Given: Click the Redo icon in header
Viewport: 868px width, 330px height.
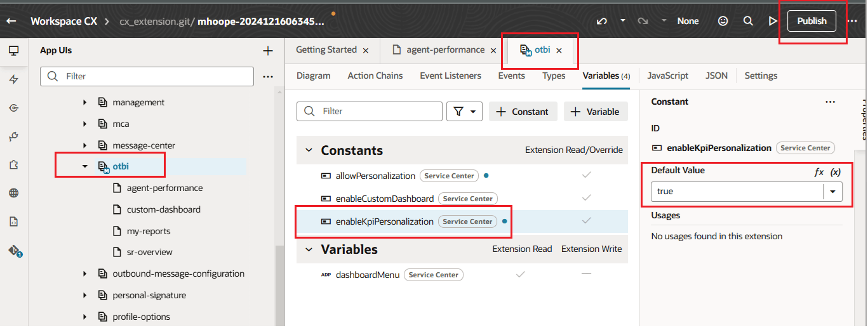Looking at the screenshot, I should [643, 21].
